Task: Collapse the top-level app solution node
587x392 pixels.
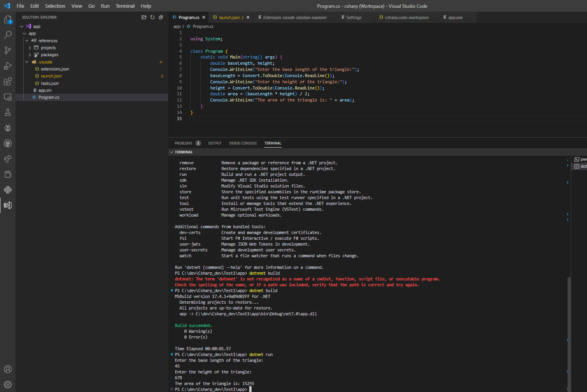Action: tap(22, 26)
